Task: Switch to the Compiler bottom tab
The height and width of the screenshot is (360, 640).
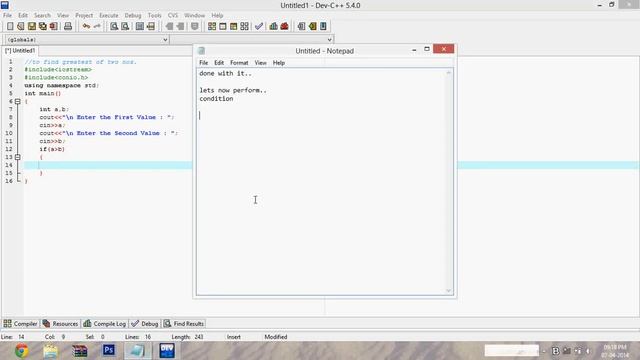Action: pyautogui.click(x=20, y=324)
